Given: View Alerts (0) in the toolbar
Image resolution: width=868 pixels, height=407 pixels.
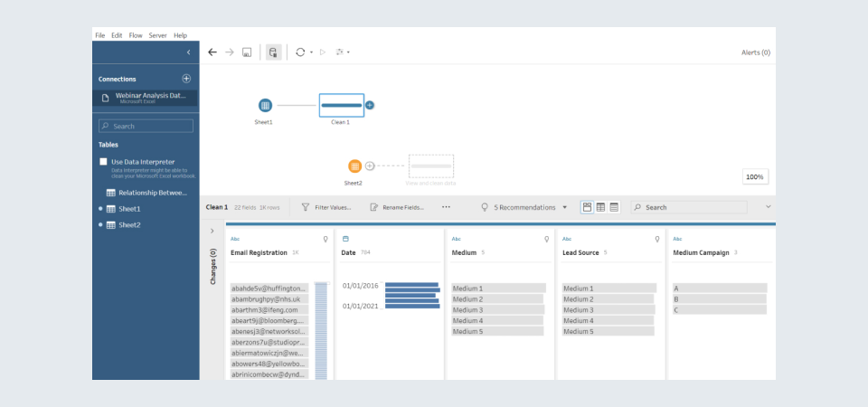Looking at the screenshot, I should point(756,52).
